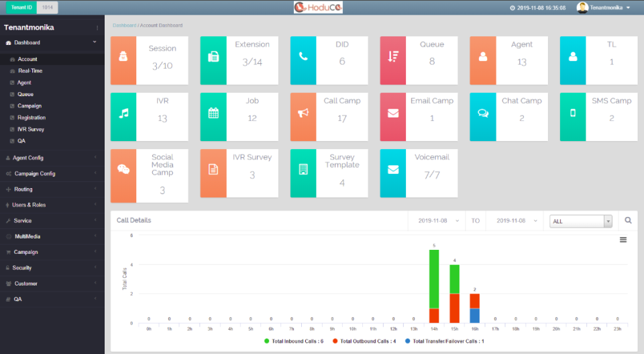Click the Queue sort icon
The image size is (644, 354).
(x=393, y=56)
